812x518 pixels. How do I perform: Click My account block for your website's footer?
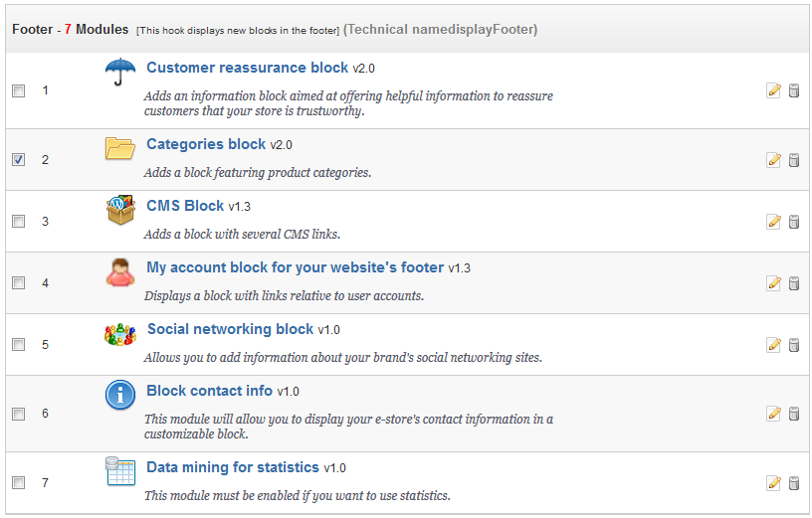[295, 267]
